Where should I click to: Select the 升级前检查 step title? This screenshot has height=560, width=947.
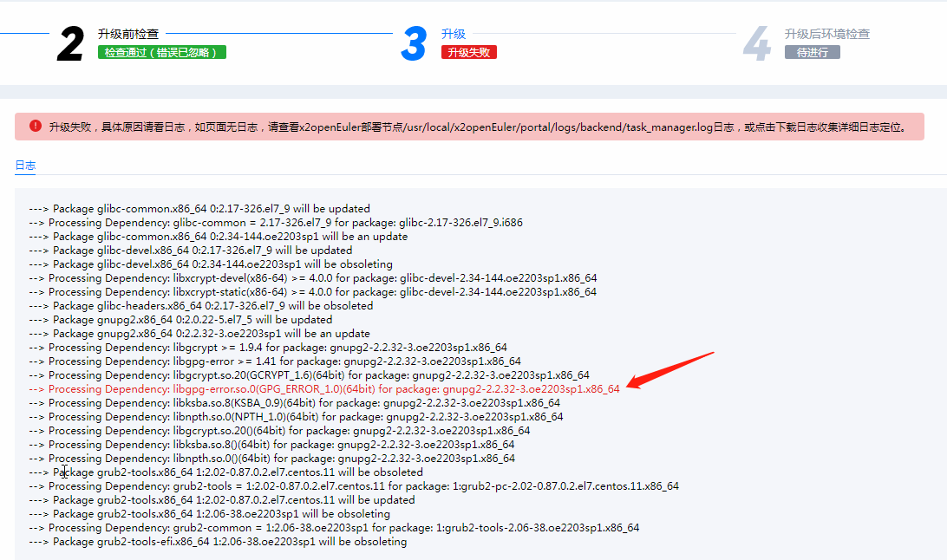128,34
